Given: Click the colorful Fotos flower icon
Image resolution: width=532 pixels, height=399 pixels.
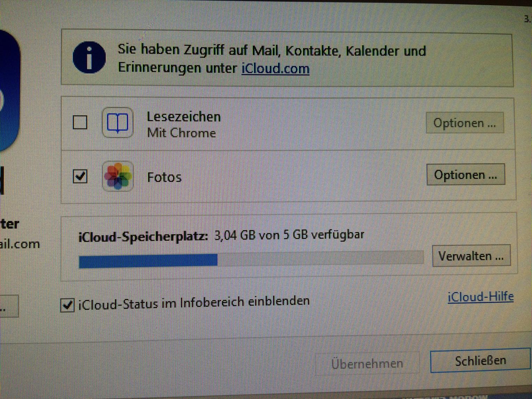Looking at the screenshot, I should pos(118,177).
